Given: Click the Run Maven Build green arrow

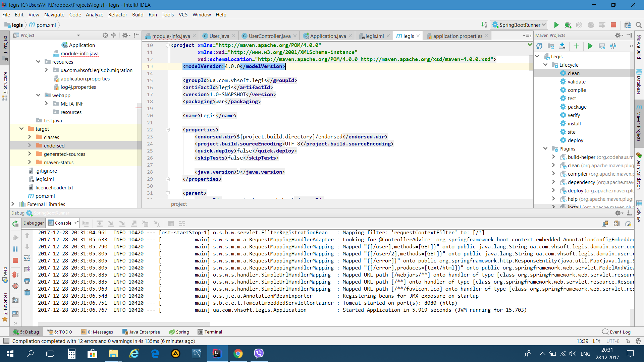Looking at the screenshot, I should [590, 46].
